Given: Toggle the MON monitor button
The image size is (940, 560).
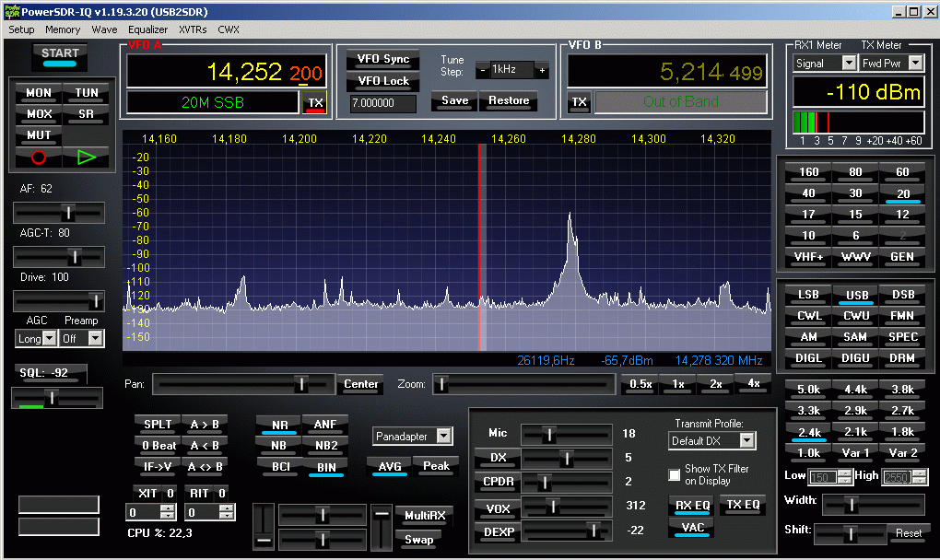Looking at the screenshot, I should coord(39,93).
